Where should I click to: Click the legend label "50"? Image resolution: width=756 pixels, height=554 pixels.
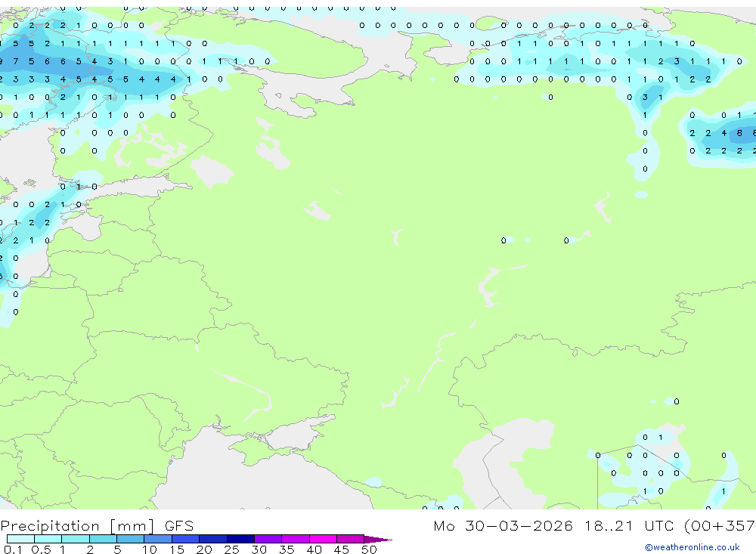(x=370, y=549)
